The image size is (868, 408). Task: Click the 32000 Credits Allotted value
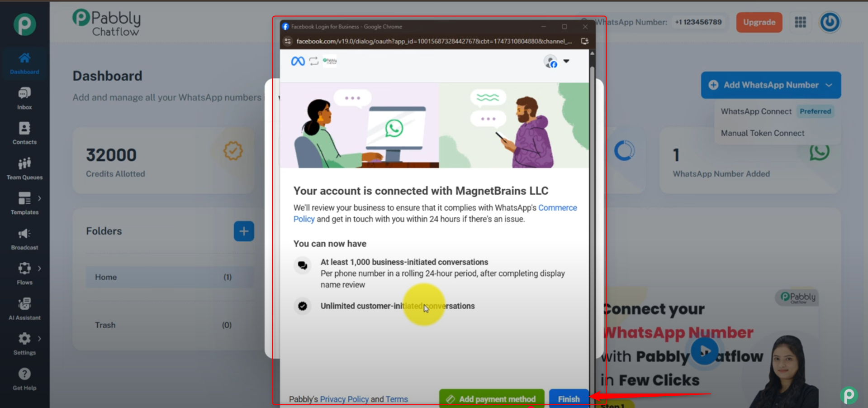pyautogui.click(x=111, y=155)
